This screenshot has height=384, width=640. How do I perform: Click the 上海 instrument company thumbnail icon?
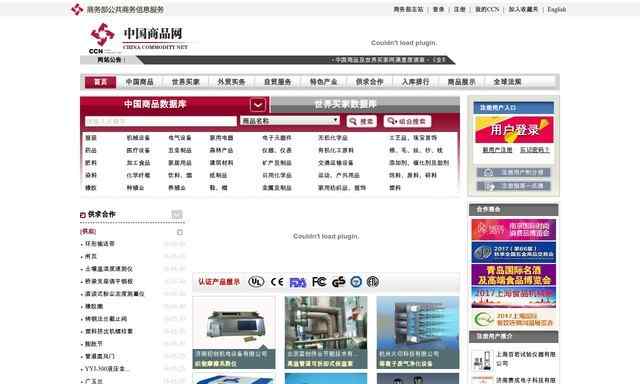tap(482, 361)
